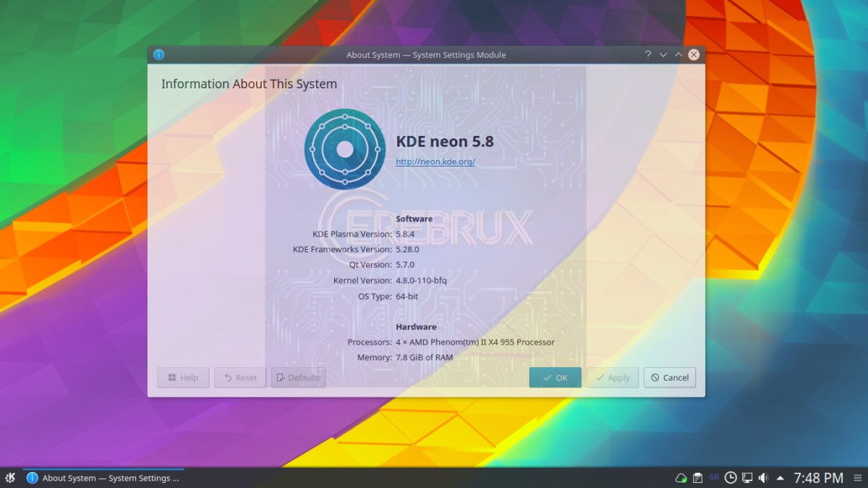Viewport: 868px width, 488px height.
Task: Open contextual help with the question mark
Action: 647,54
